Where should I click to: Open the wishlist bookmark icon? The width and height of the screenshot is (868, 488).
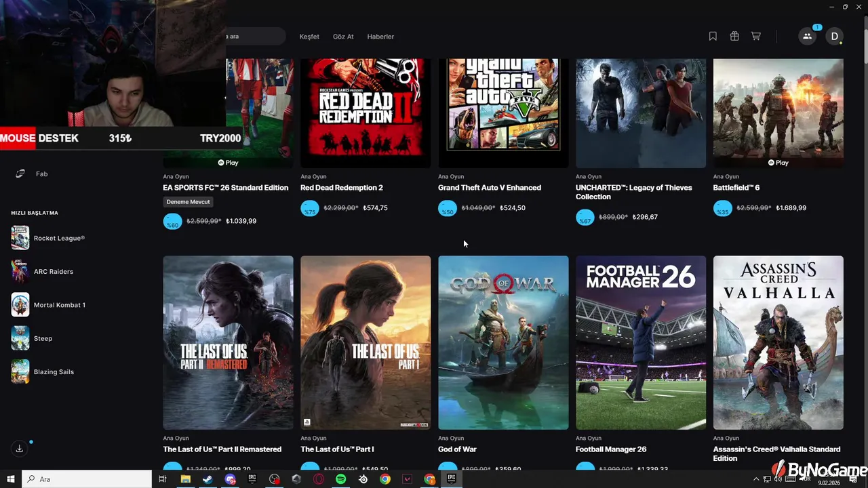point(713,37)
